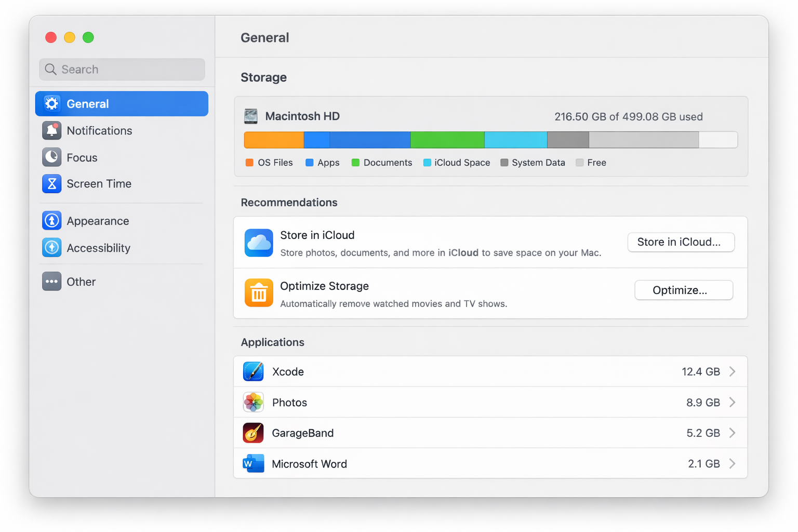
Task: Open the Screen Time pane
Action: click(122, 183)
